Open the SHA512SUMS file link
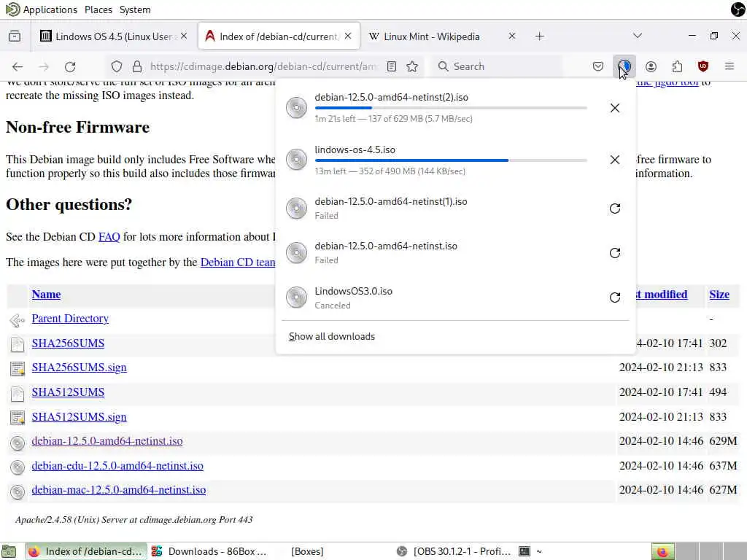Screen dimensions: 747x560 tap(68, 392)
